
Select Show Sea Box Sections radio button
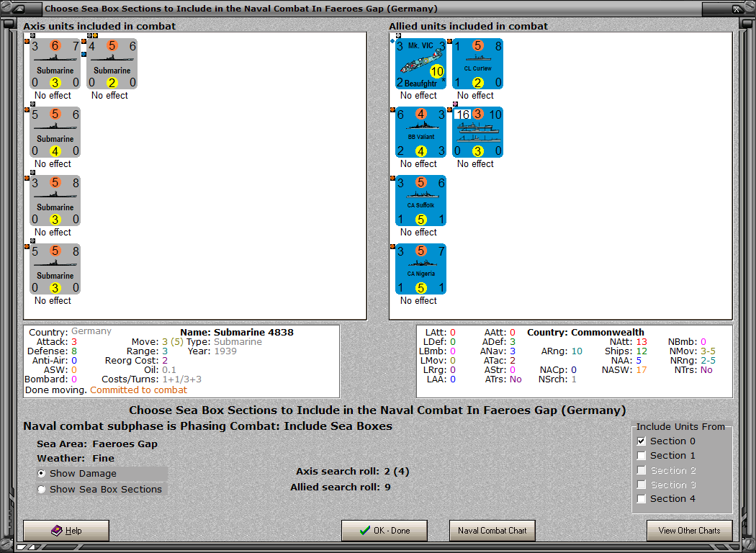click(42, 490)
